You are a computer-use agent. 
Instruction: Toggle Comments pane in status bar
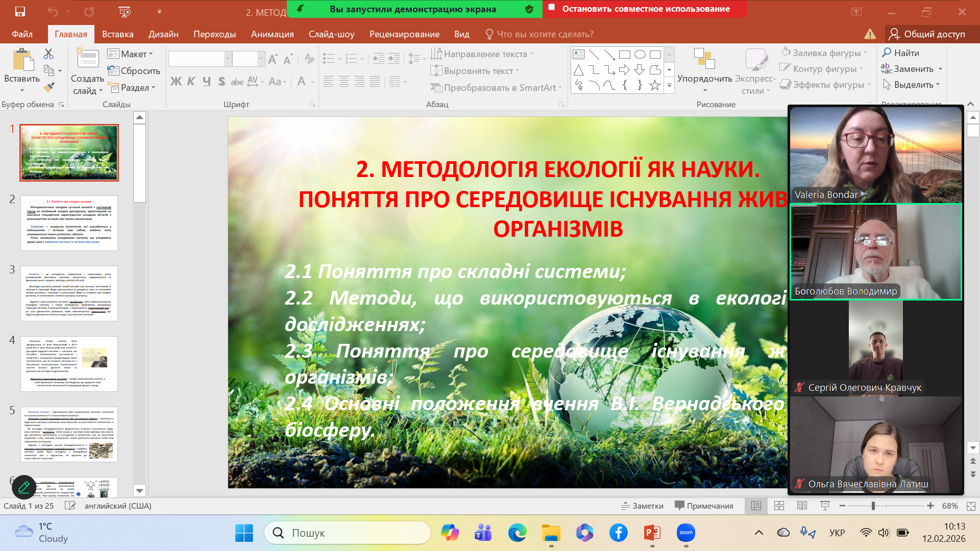[704, 506]
